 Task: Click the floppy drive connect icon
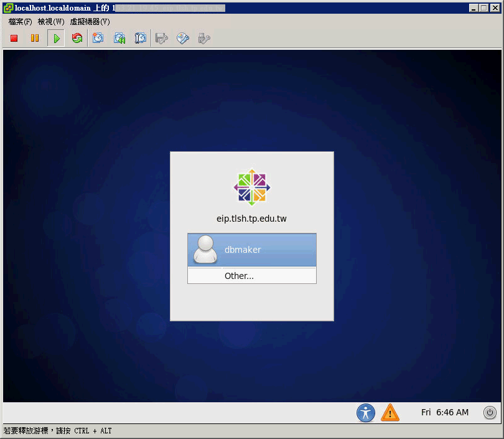(161, 38)
